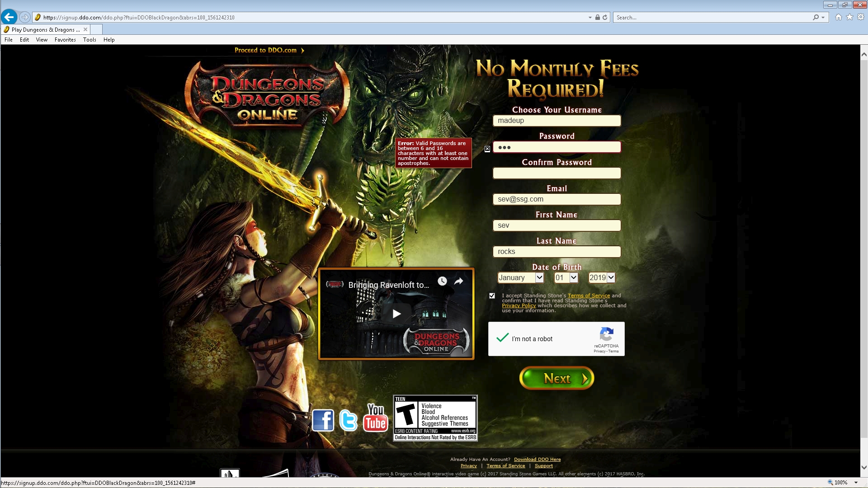Click the video channel logo icon
Viewport: 868px width, 488px height.
coord(335,284)
